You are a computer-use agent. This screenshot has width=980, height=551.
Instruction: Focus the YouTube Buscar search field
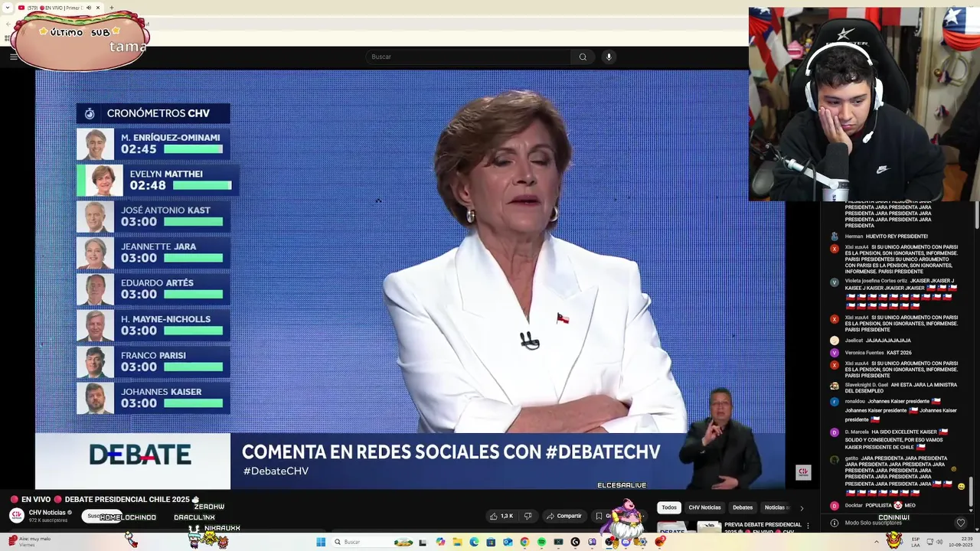[468, 57]
